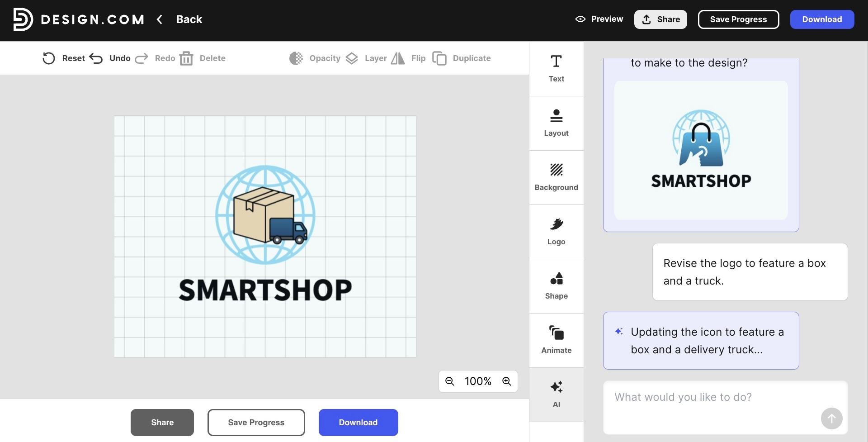Image resolution: width=868 pixels, height=442 pixels.
Task: Click the 100% zoom level control
Action: click(x=478, y=381)
